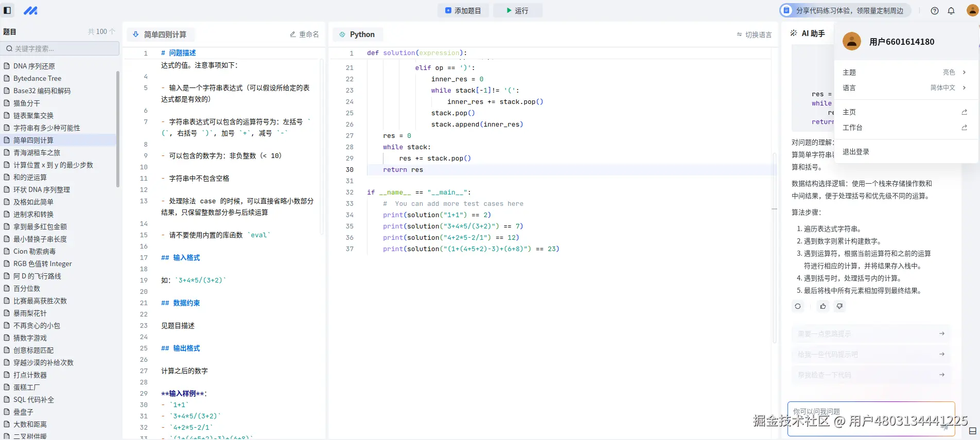Select the 简单四则计算 problem tab
980x440 pixels.
click(x=160, y=34)
